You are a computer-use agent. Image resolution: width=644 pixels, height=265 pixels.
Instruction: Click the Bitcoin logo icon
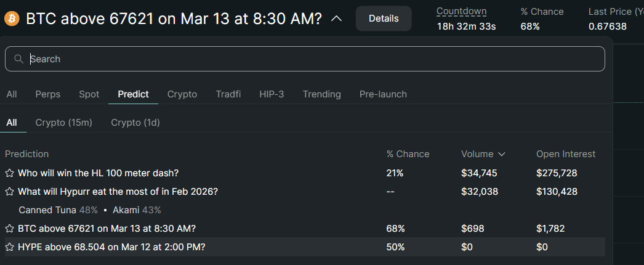12,18
